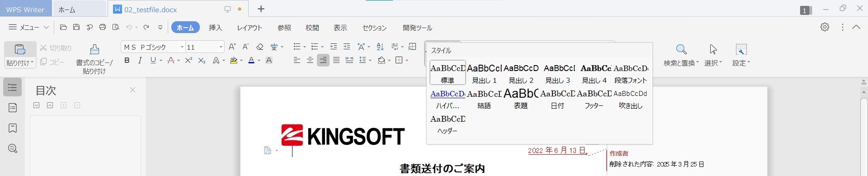Toggle bold formatting
This screenshot has width=868, height=176.
pos(127,60)
